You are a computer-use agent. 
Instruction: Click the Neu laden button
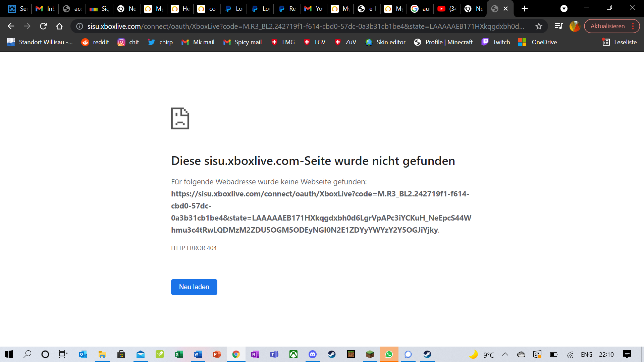click(194, 287)
